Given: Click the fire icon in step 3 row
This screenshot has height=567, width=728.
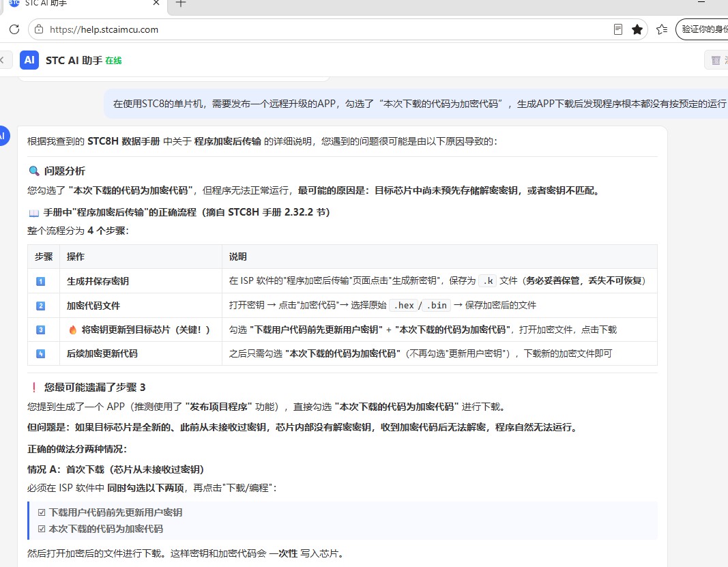Looking at the screenshot, I should click(x=73, y=330).
